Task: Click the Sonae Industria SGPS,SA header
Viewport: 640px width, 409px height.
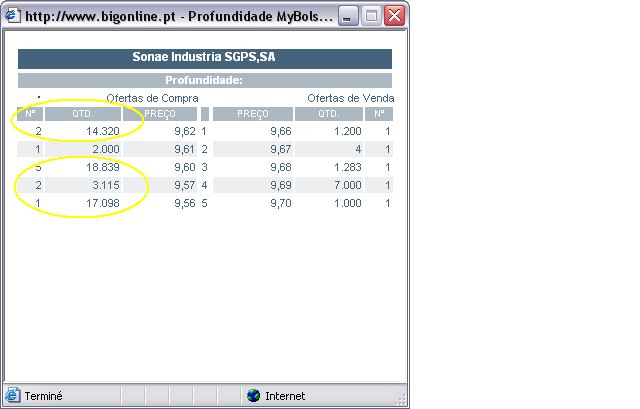Action: click(204, 58)
